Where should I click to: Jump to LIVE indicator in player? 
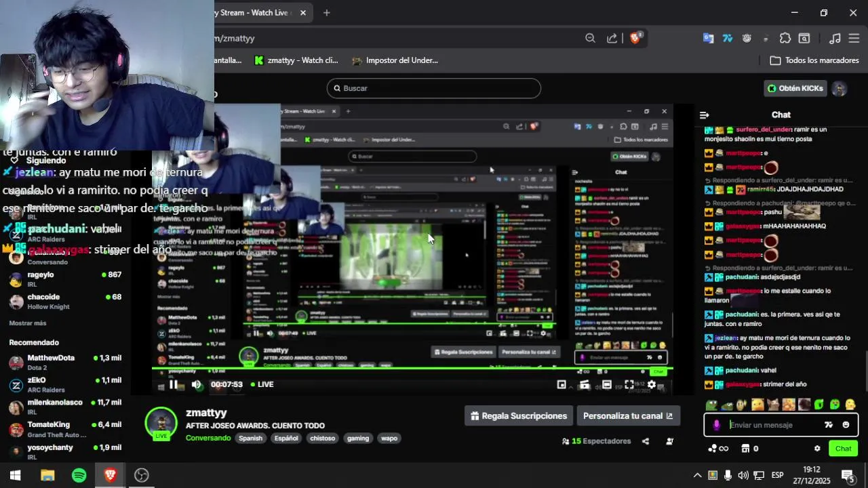click(262, 384)
